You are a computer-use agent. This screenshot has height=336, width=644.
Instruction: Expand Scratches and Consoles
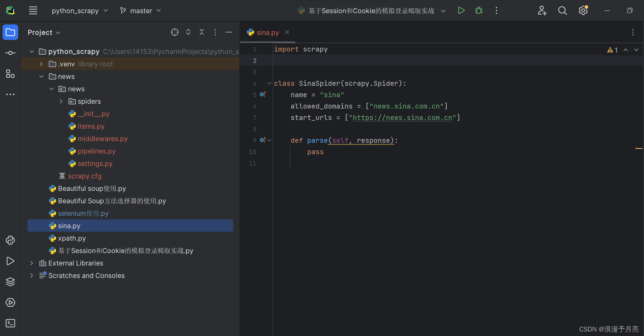click(x=32, y=276)
